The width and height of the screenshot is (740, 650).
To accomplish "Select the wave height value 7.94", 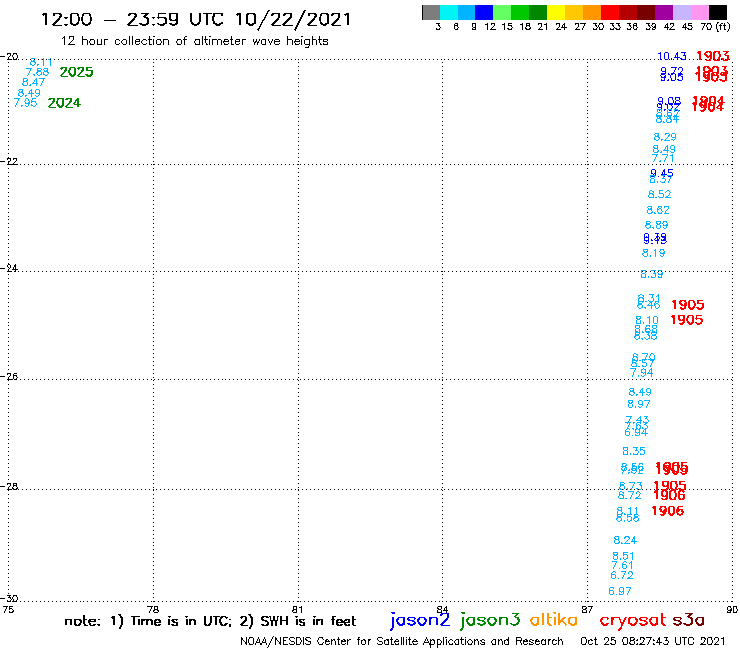I will tap(642, 373).
